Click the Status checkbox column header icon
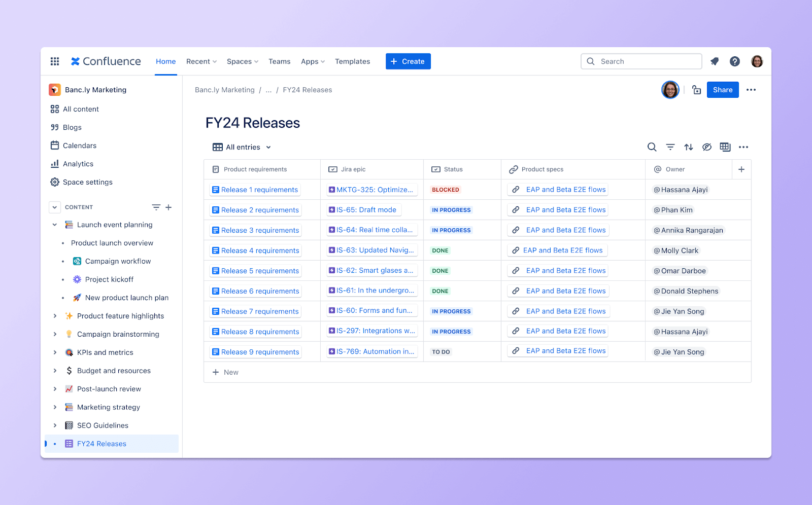812x505 pixels. (436, 169)
